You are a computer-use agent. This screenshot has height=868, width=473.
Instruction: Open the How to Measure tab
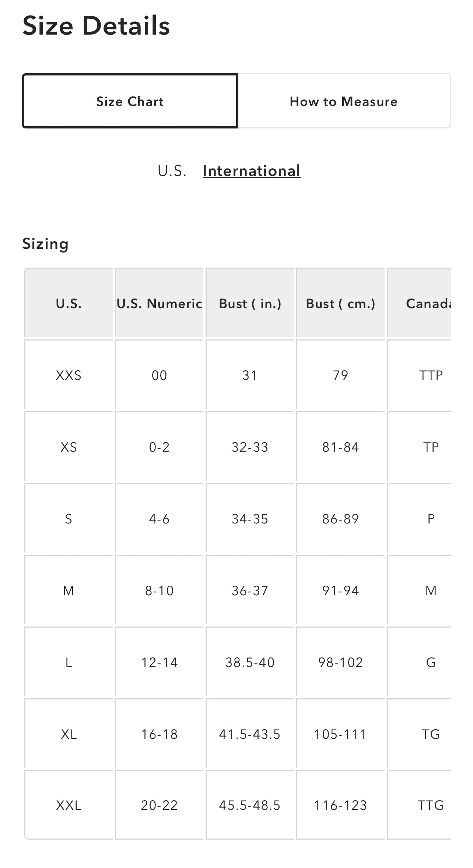coord(344,101)
